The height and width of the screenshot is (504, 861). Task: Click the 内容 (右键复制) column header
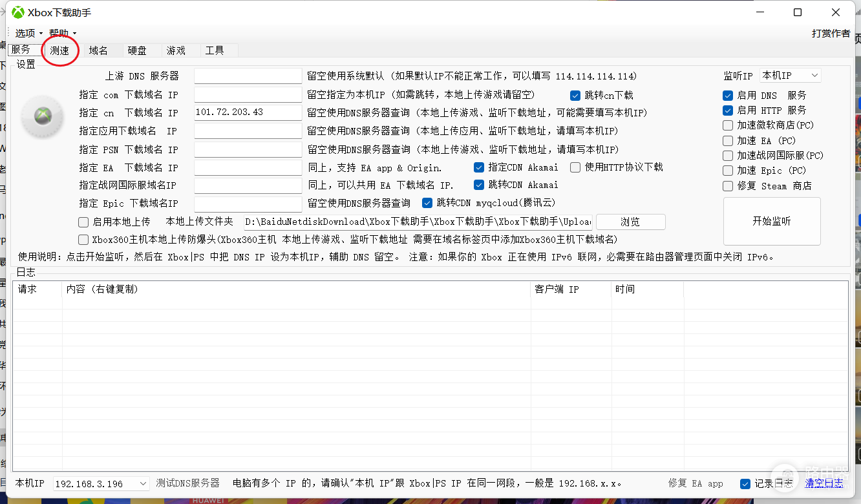(296, 289)
